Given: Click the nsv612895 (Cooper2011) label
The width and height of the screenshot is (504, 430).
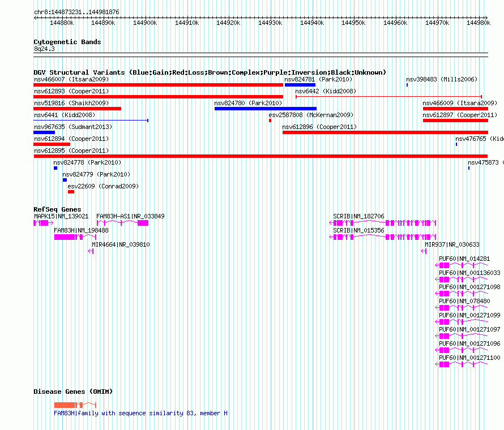Looking at the screenshot, I should (71, 150).
